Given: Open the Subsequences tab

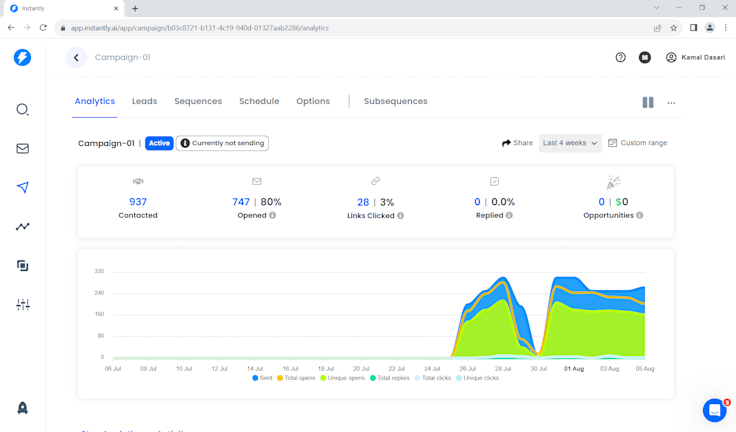Looking at the screenshot, I should [396, 101].
